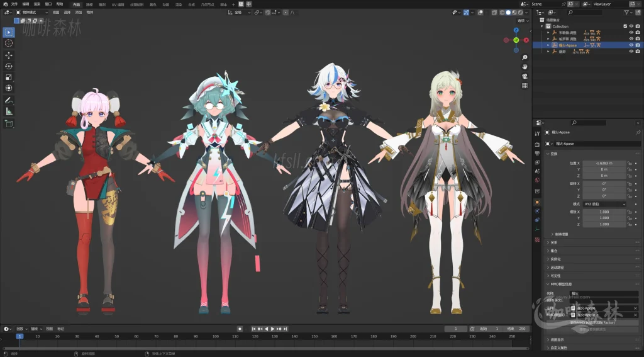Open the Scene properties tab
The width and height of the screenshot is (644, 357).
coord(537,171)
